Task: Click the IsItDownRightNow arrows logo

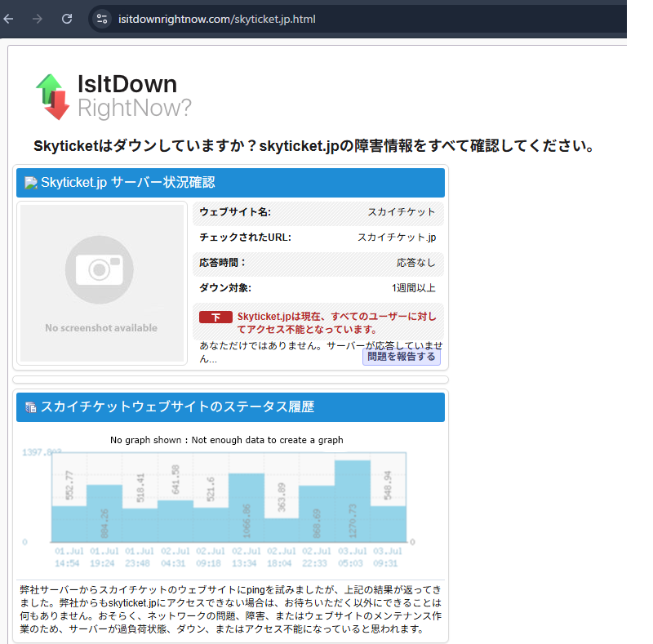Action: click(x=53, y=96)
